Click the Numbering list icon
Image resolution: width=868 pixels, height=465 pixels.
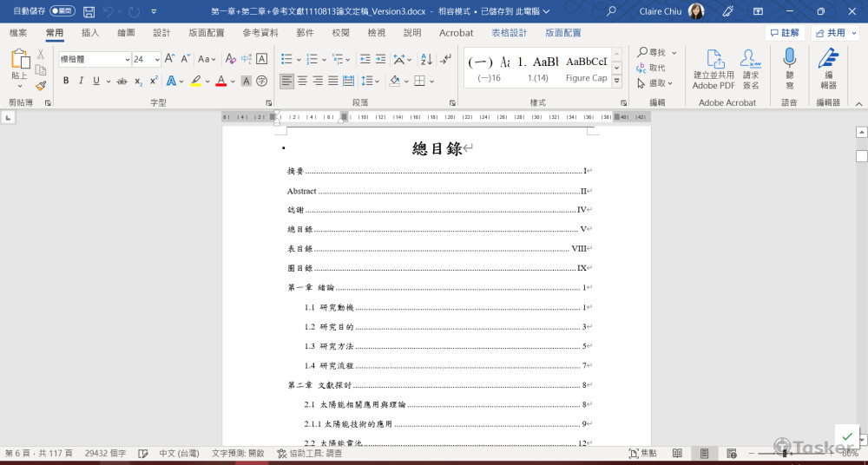click(x=312, y=59)
